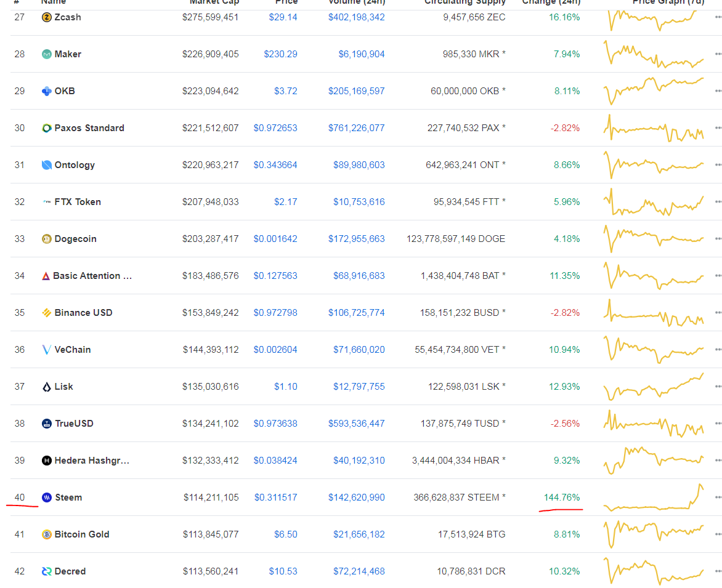Click the Dogecoin logo icon

coord(46,239)
